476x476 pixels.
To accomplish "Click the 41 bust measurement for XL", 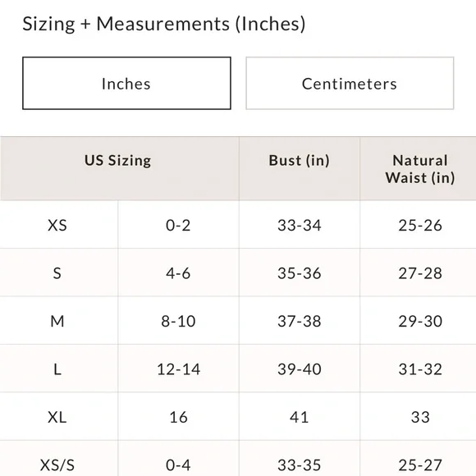I will [x=300, y=417].
